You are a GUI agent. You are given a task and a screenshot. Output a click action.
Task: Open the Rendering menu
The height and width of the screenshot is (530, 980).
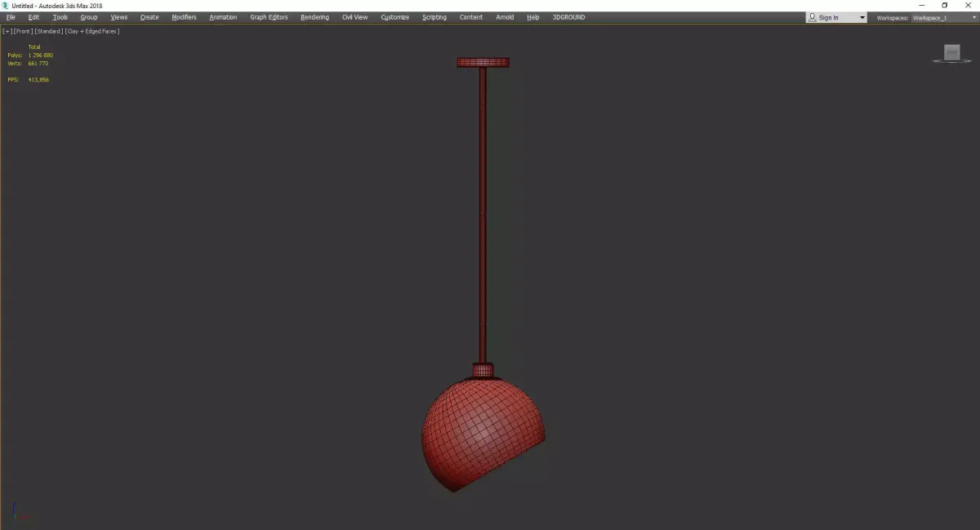(x=315, y=16)
